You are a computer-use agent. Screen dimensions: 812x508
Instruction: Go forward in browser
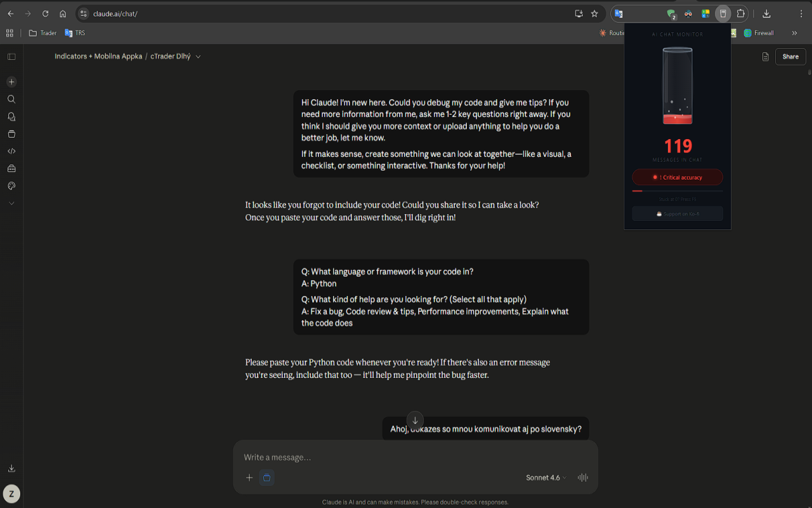coord(28,13)
